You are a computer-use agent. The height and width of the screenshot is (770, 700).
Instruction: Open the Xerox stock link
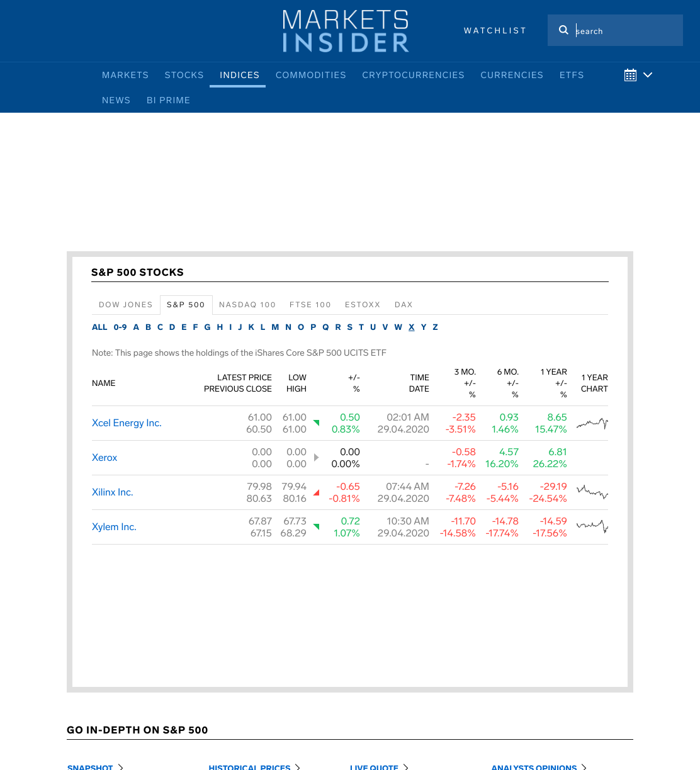coord(104,458)
